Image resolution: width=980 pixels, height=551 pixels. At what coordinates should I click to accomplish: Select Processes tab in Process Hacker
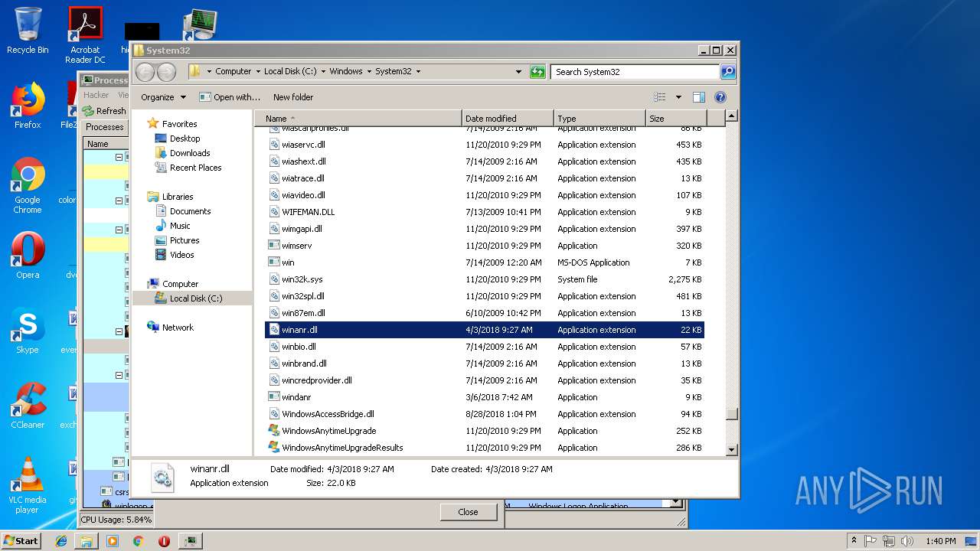tap(104, 127)
